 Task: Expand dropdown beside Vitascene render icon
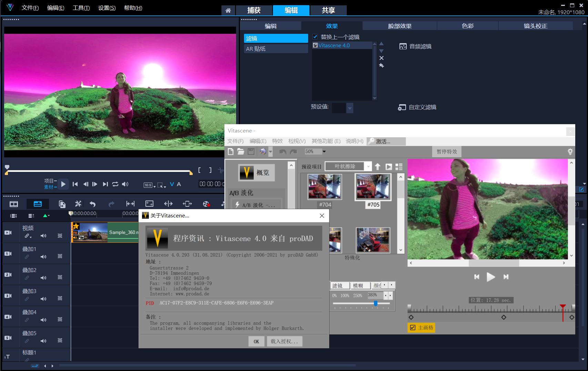click(x=271, y=152)
